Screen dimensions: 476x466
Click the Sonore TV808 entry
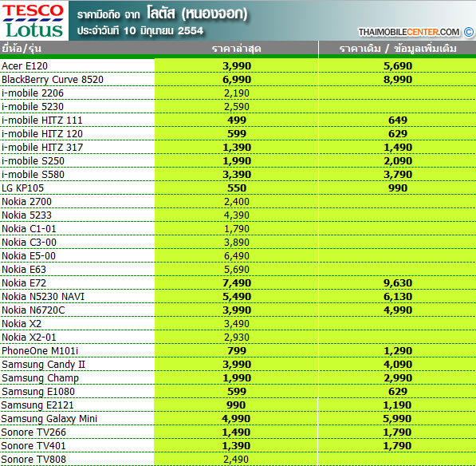(x=33, y=460)
